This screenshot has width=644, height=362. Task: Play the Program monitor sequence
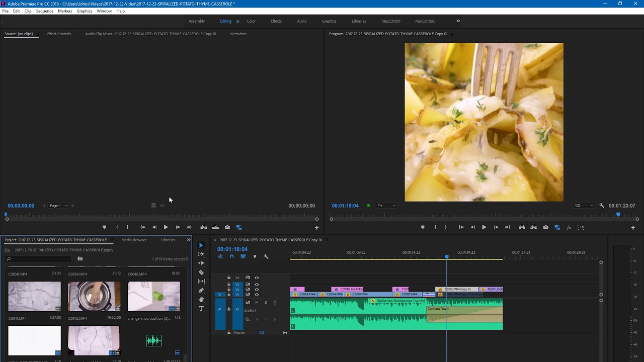point(484,227)
